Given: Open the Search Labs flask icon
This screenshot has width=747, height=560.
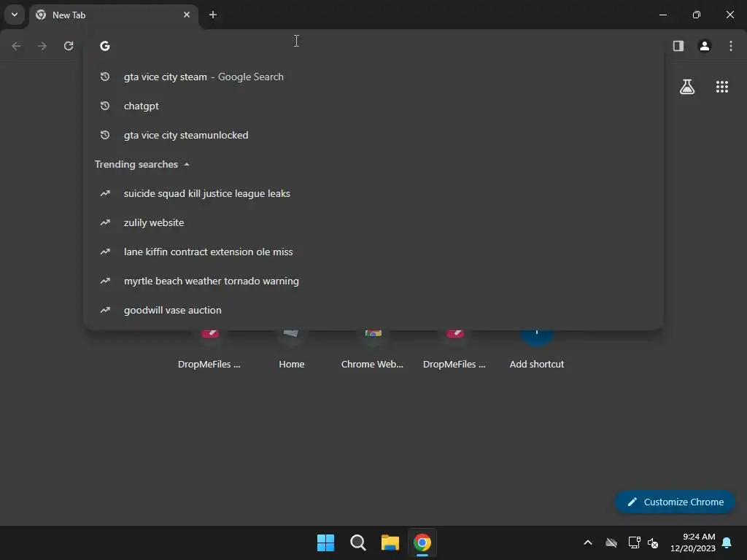Looking at the screenshot, I should [687, 87].
